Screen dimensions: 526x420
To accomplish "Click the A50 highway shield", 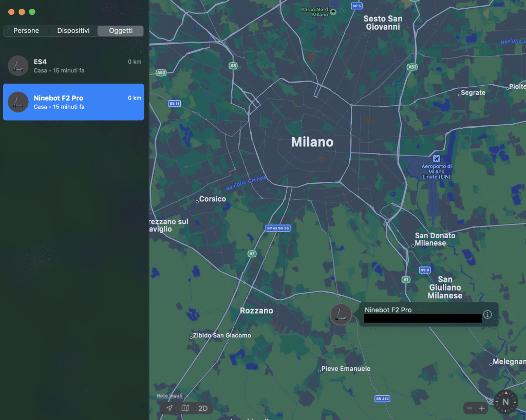I will point(161,73).
